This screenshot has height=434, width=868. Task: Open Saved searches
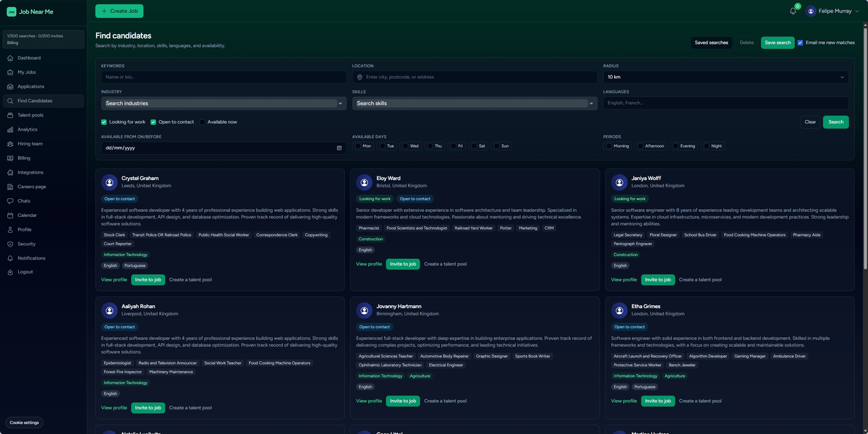pos(711,43)
